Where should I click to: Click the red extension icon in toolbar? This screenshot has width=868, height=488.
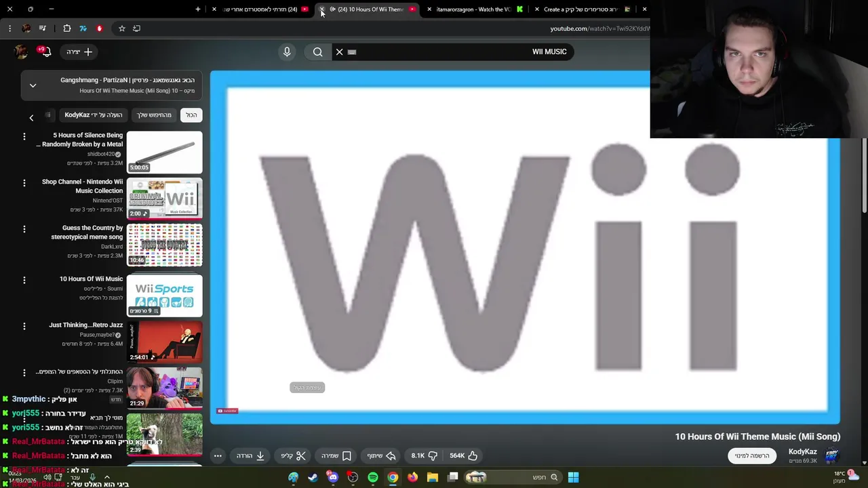[99, 28]
